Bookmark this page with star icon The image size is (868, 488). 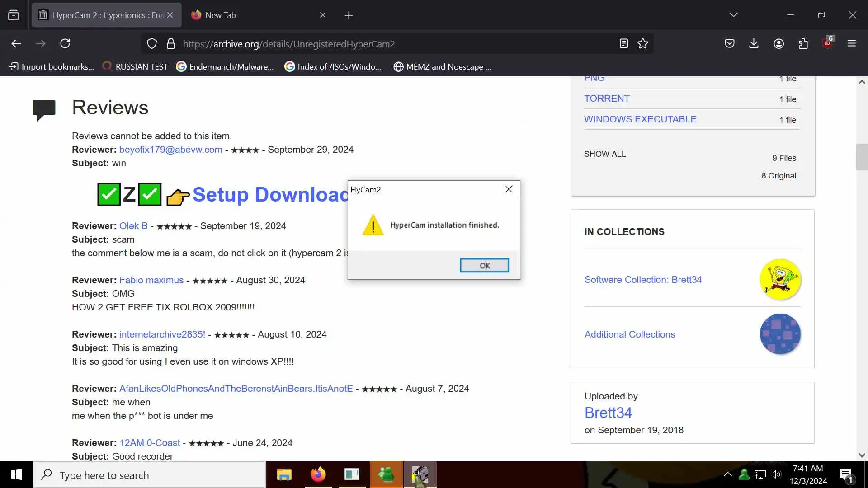pos(643,43)
